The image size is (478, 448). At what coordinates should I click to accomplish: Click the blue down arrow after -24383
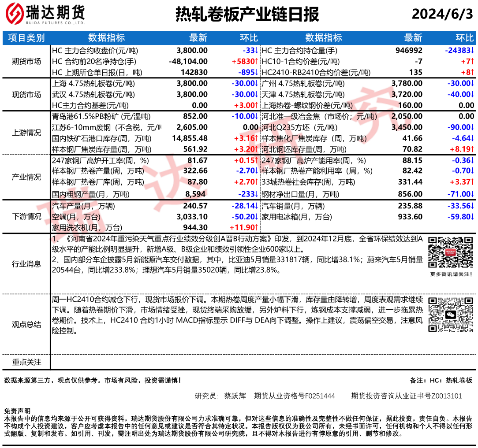click(472, 51)
